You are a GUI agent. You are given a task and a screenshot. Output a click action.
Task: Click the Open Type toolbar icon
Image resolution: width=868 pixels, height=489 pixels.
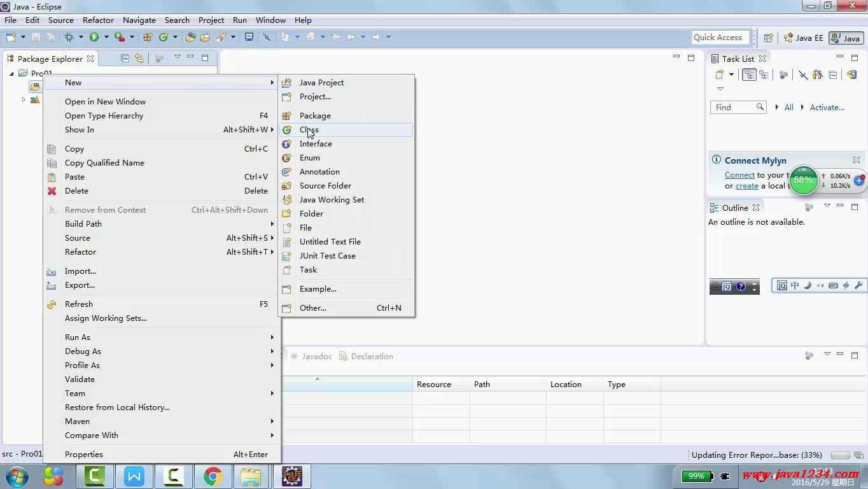tap(190, 37)
